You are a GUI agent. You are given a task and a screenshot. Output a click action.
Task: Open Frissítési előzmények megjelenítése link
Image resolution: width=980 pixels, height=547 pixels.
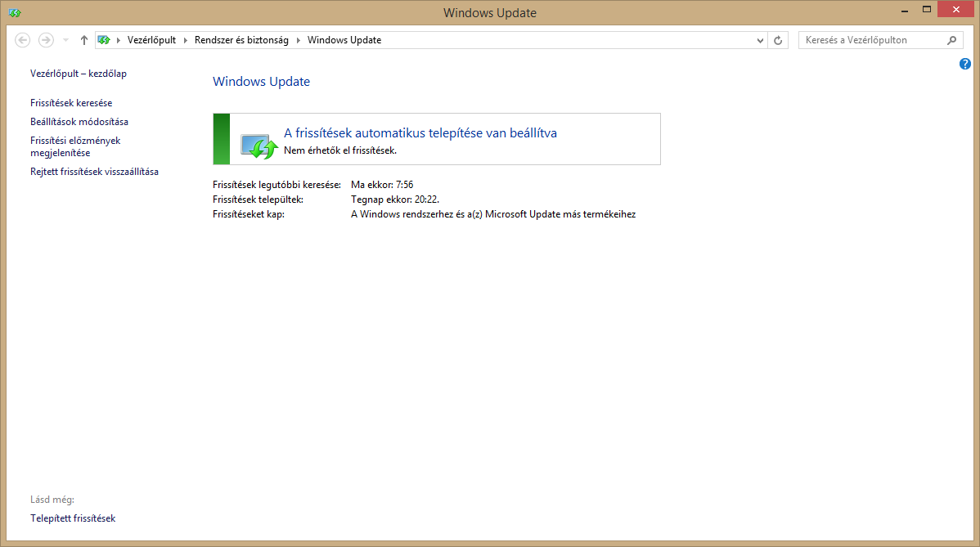click(x=75, y=146)
